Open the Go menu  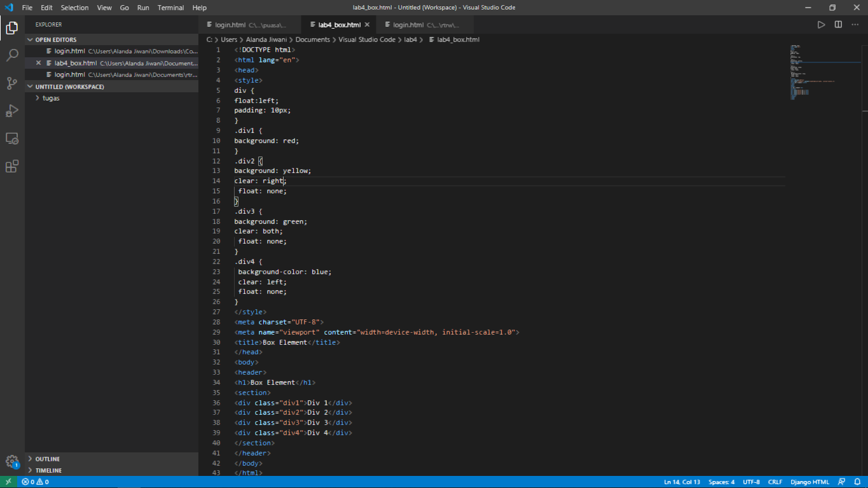pyautogui.click(x=125, y=8)
